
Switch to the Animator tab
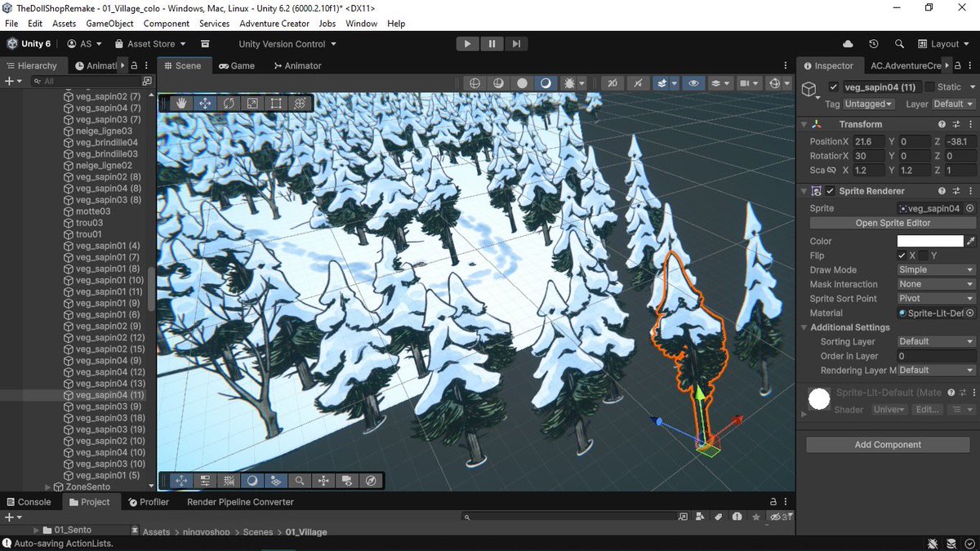[297, 66]
